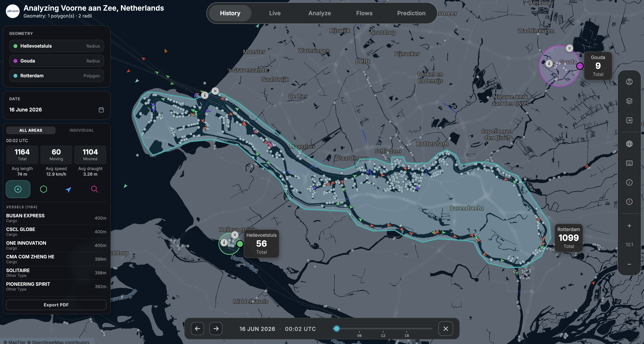
Task: Open the keyboard shortcuts icon
Action: [x=629, y=163]
